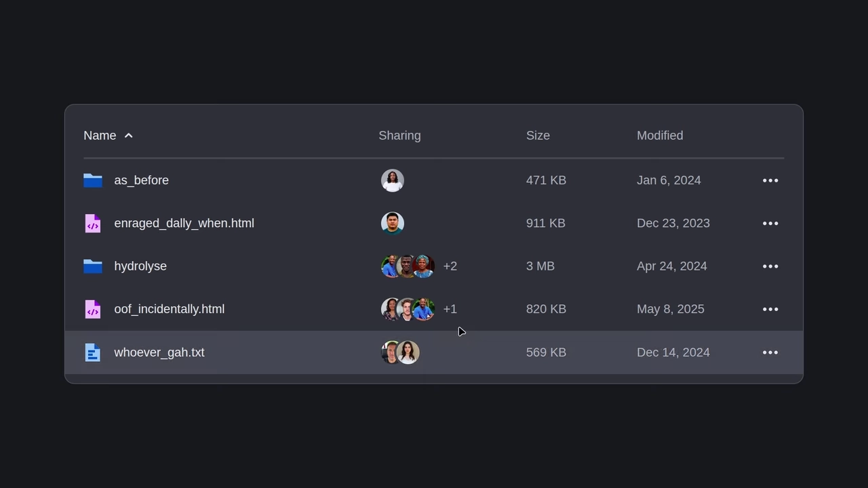Open more options for as_before
Screen dimensions: 868x488
[770, 180]
